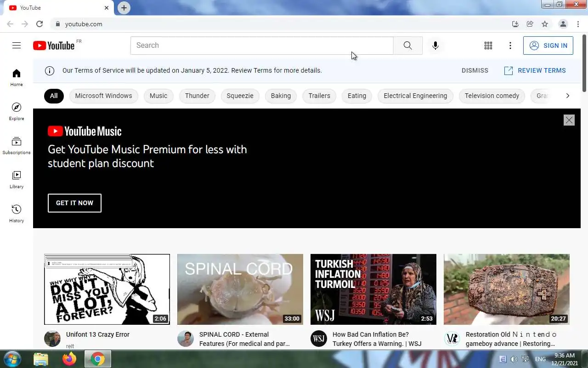Image resolution: width=588 pixels, height=368 pixels.
Task: Open YouTube apps grid icon
Action: [488, 46]
